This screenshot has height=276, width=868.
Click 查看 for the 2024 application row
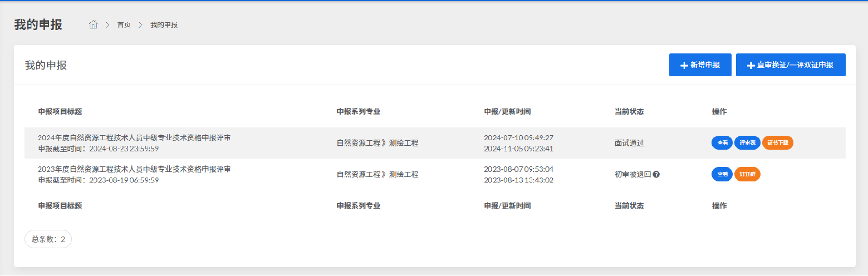tap(722, 143)
